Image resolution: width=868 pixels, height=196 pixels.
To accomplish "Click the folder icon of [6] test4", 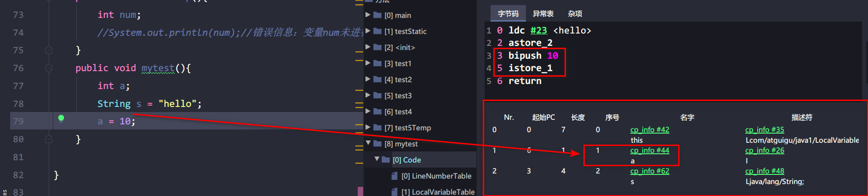I will tap(377, 112).
